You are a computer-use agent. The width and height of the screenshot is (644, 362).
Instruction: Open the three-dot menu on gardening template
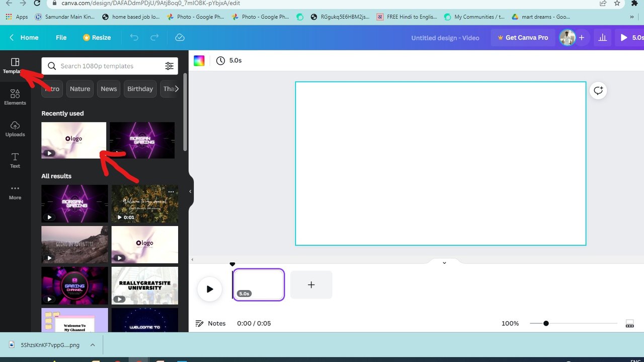pyautogui.click(x=171, y=192)
